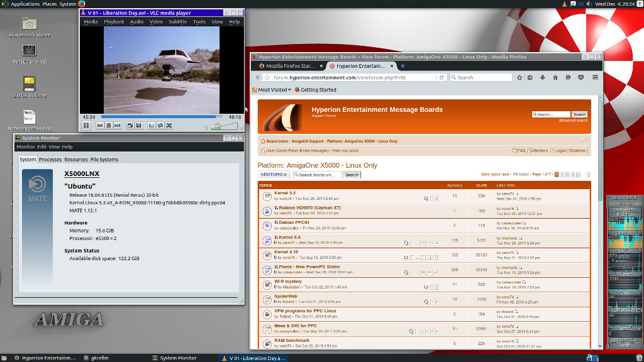Open the Fienix - New PowerPC Distro topic
The height and width of the screenshot is (362, 644).
tap(309, 266)
